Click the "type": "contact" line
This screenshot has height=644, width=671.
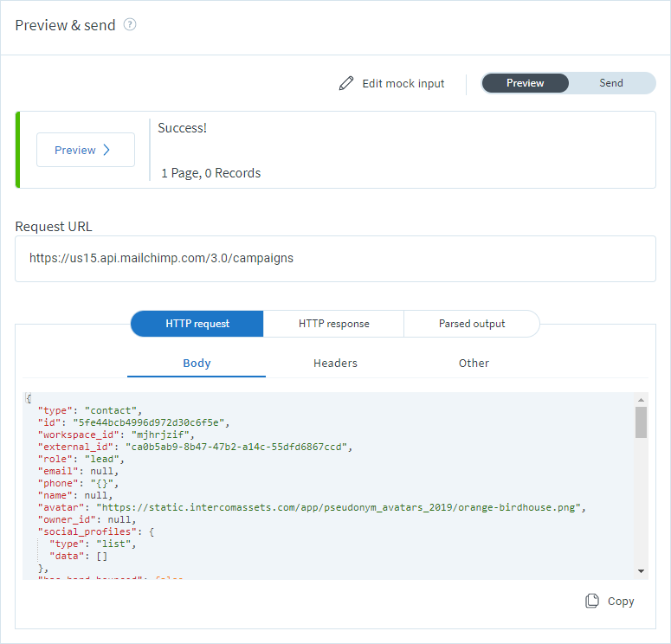[x=90, y=410]
